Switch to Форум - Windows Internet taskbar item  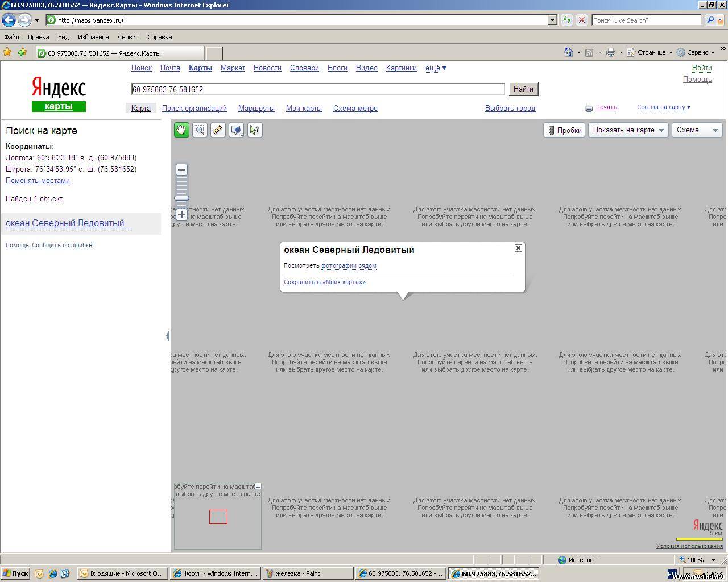click(216, 573)
